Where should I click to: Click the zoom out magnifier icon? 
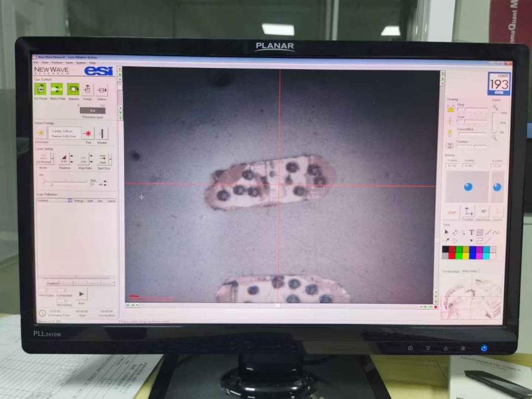coord(494,138)
